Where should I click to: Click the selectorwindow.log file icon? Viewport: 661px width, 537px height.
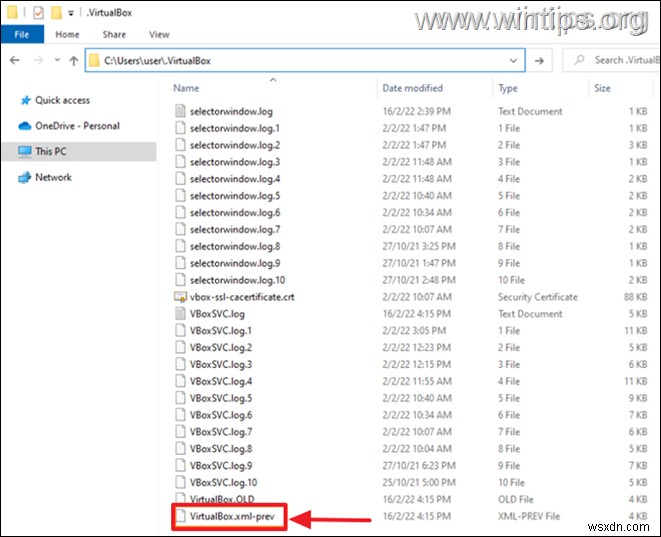(180, 111)
